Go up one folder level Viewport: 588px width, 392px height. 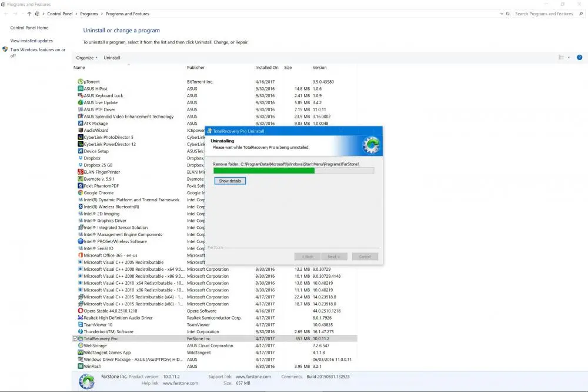29,14
